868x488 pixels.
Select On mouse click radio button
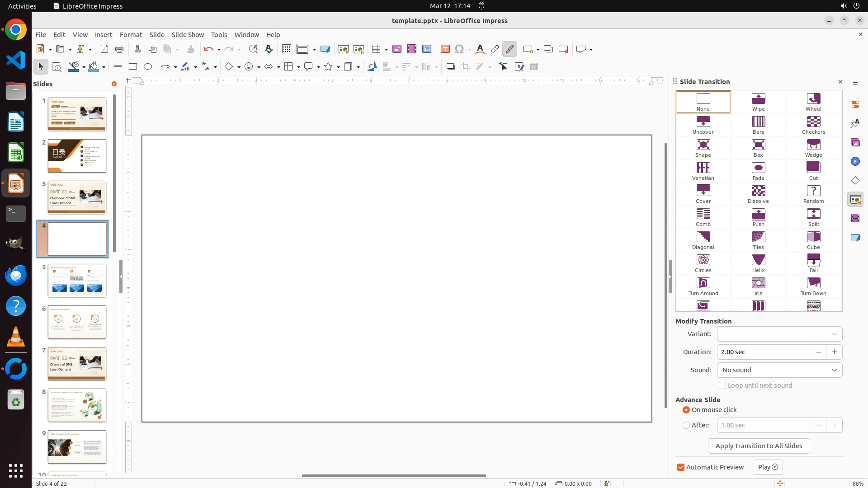tap(686, 410)
